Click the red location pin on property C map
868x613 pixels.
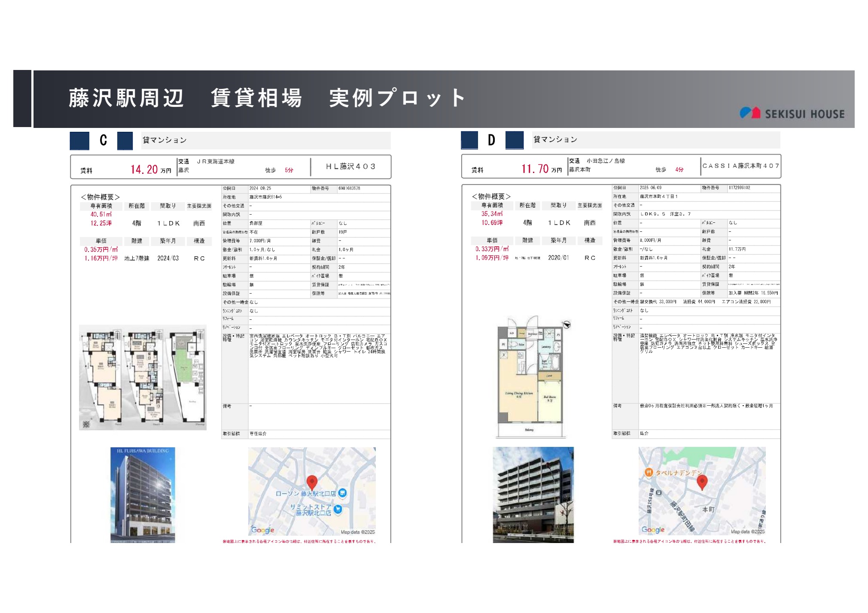click(x=312, y=483)
